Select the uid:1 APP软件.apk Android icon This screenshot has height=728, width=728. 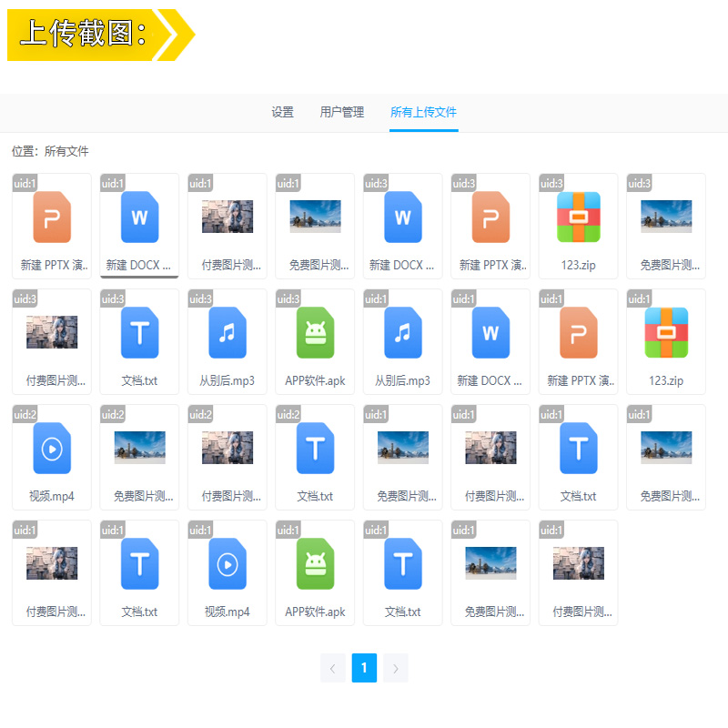click(315, 563)
